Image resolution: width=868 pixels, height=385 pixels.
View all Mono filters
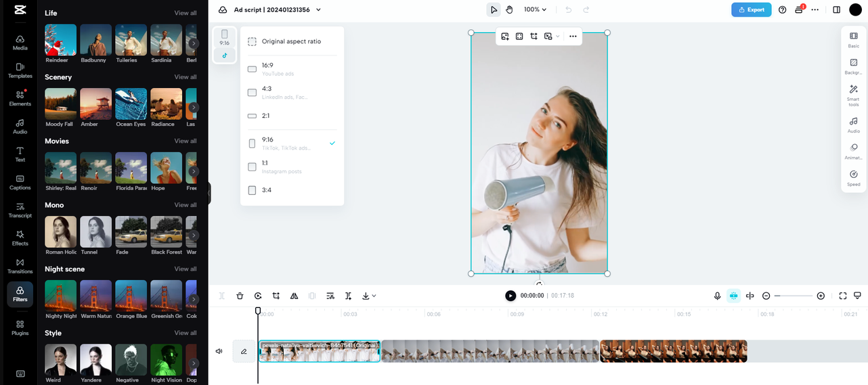[x=186, y=205]
